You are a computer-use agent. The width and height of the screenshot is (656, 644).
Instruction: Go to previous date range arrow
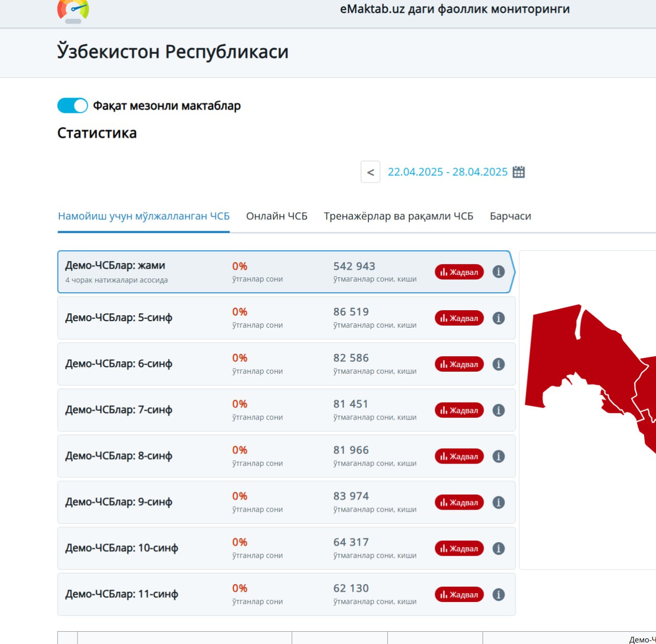click(371, 172)
